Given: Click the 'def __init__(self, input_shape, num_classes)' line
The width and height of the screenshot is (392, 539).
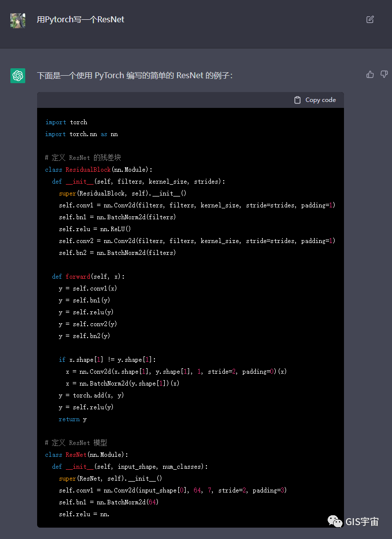Looking at the screenshot, I should click(130, 466).
